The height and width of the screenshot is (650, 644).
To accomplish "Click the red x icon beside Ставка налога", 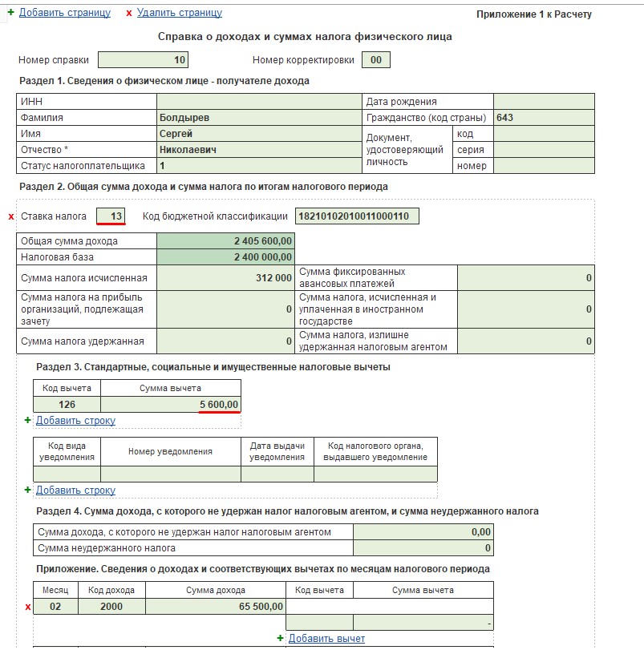I will coord(11,216).
